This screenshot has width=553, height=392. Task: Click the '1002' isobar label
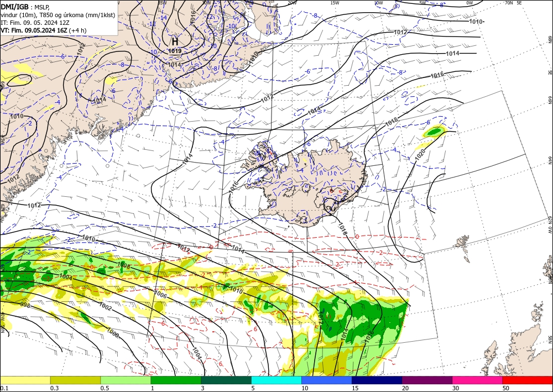pos(105,307)
